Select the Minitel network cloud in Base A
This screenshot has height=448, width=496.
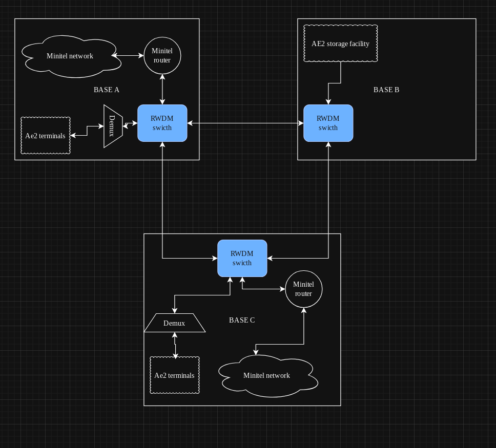[x=70, y=56]
